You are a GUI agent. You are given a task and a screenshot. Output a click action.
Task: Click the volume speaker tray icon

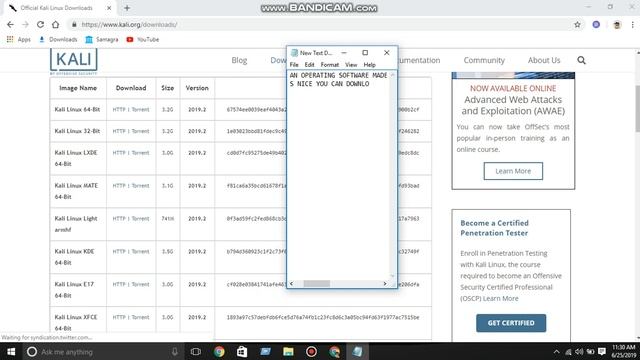tap(579, 351)
